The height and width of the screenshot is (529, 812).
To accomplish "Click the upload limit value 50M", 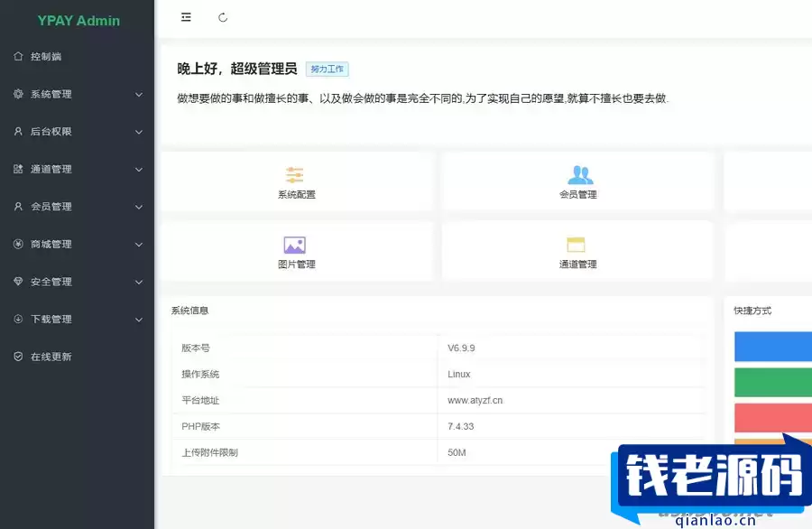I will point(457,453).
